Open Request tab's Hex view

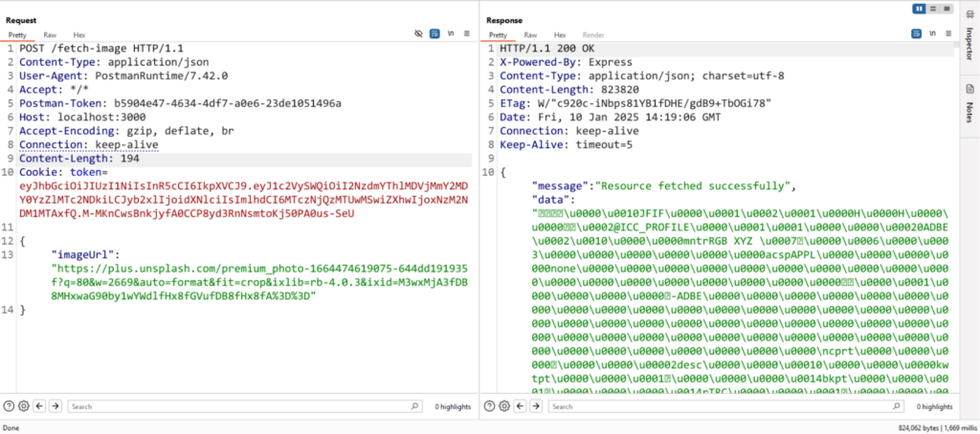(78, 34)
